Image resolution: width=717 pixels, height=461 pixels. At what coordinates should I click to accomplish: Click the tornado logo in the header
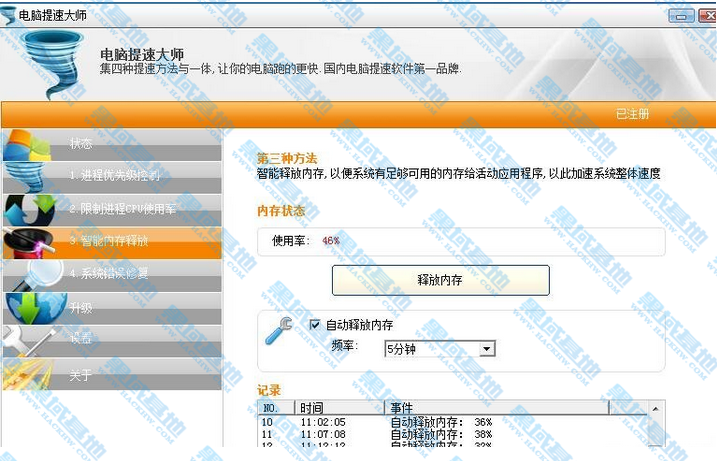(53, 64)
